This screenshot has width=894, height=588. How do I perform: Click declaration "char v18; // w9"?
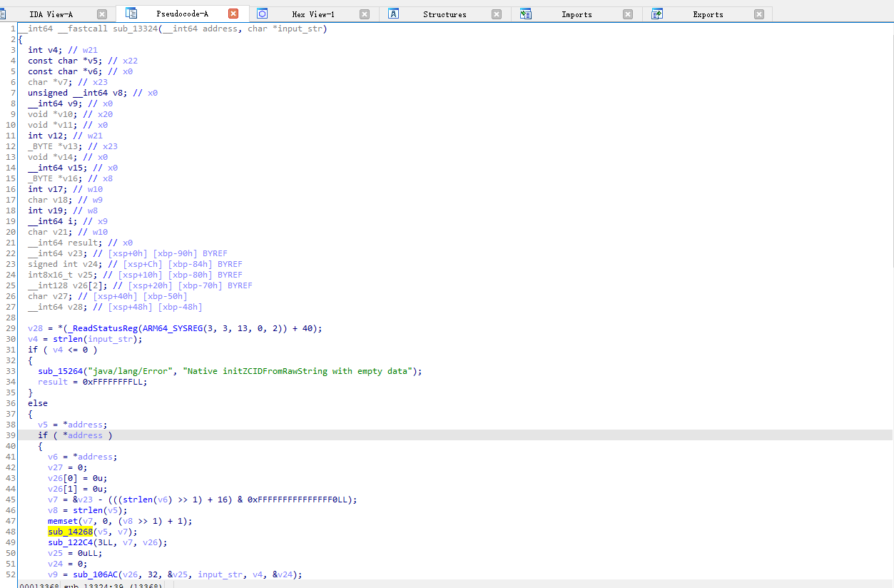pos(66,200)
